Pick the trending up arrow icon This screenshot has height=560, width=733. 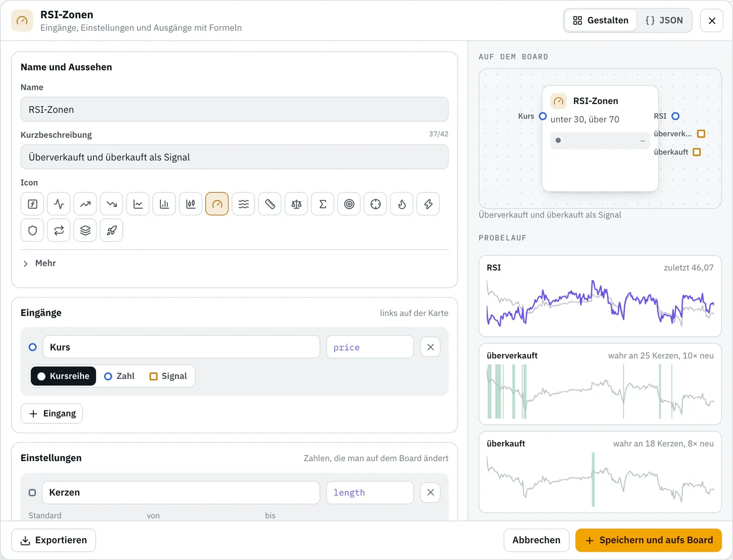tap(85, 204)
